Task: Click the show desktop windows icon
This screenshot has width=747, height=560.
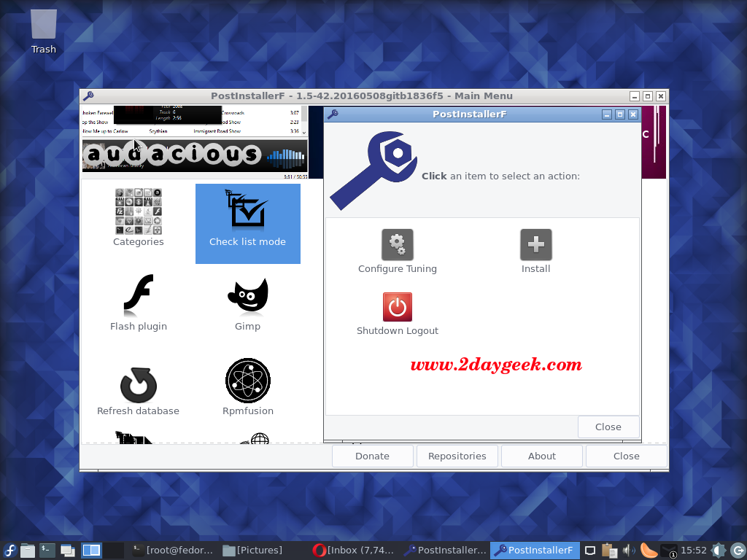Action: pos(68,551)
